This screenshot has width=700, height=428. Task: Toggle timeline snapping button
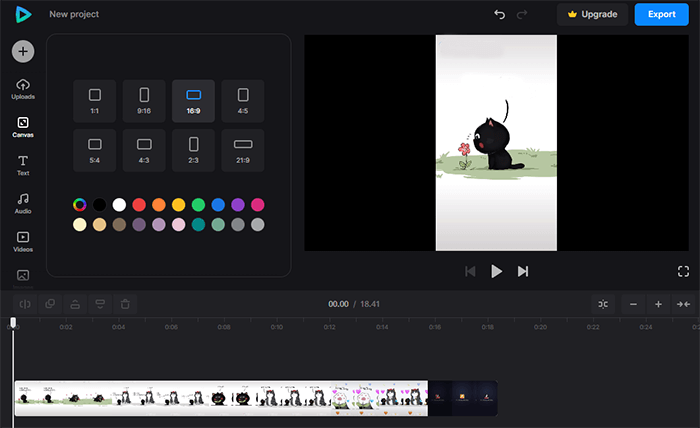click(x=603, y=304)
